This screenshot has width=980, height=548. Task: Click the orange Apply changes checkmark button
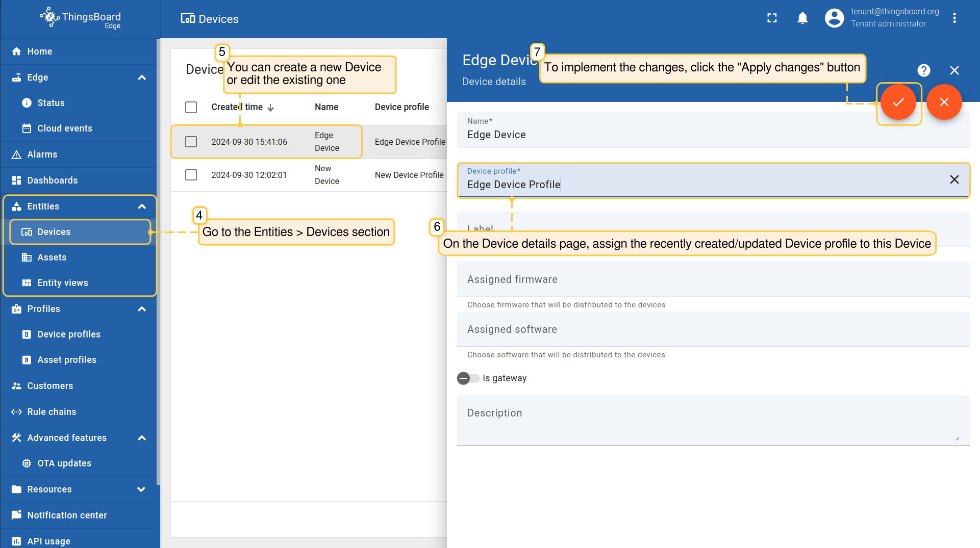[898, 102]
